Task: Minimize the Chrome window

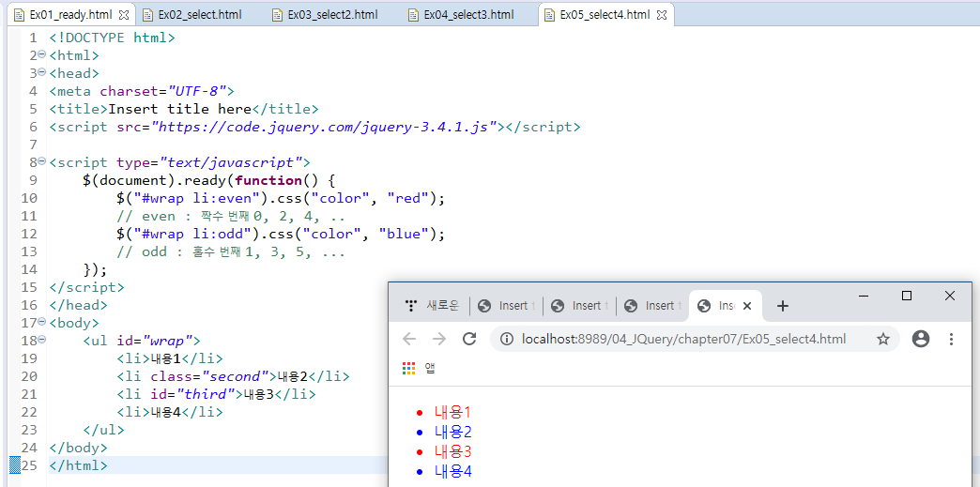Action: pos(864,296)
